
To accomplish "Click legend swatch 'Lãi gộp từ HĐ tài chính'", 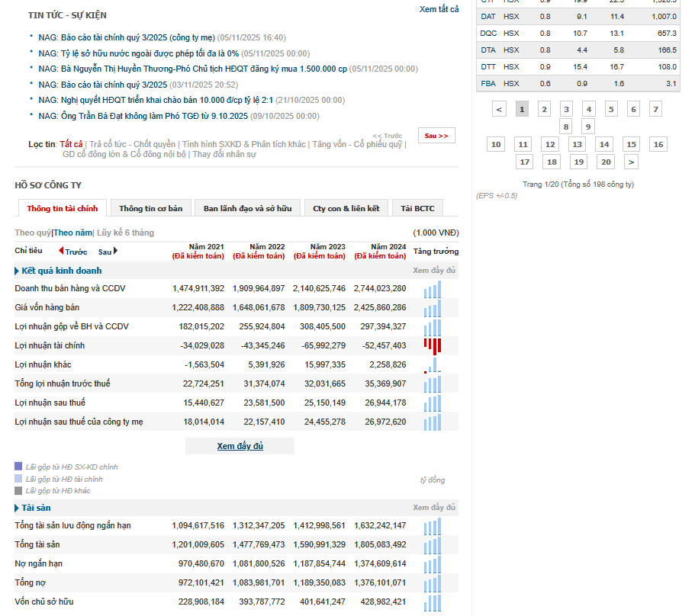I will [18, 479].
